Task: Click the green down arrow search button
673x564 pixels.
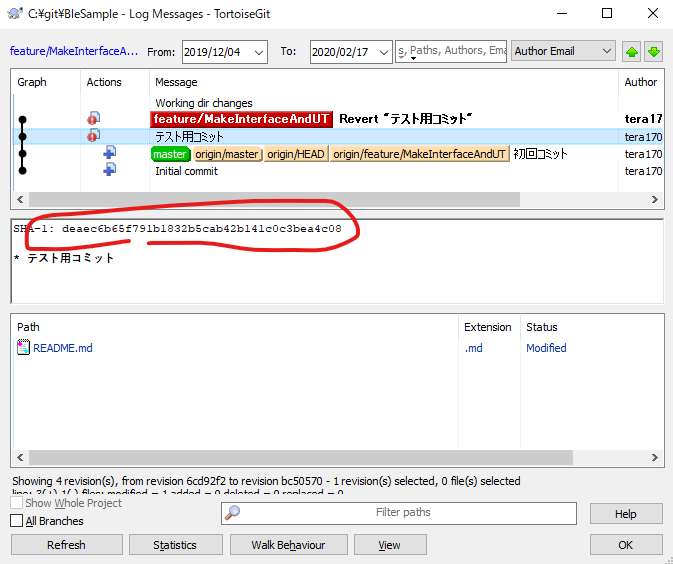Action: [x=653, y=52]
